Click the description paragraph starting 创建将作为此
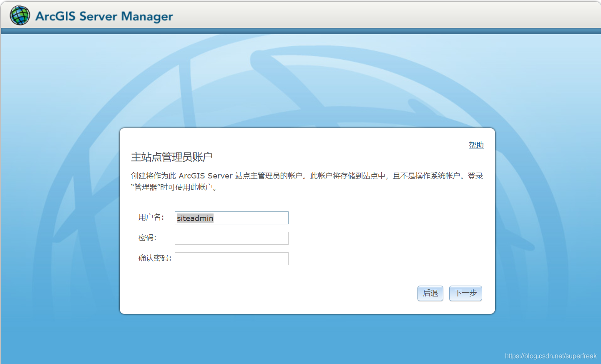This screenshot has width=601, height=364. [x=307, y=181]
